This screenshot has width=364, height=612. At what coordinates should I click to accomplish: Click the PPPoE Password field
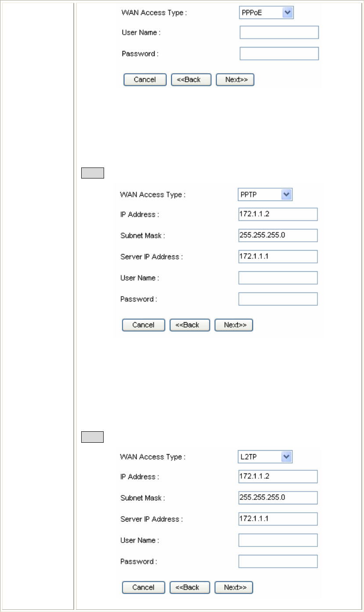tap(279, 54)
